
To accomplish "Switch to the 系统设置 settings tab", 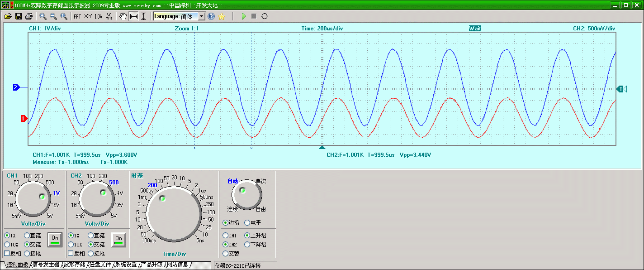I will [x=126, y=265].
